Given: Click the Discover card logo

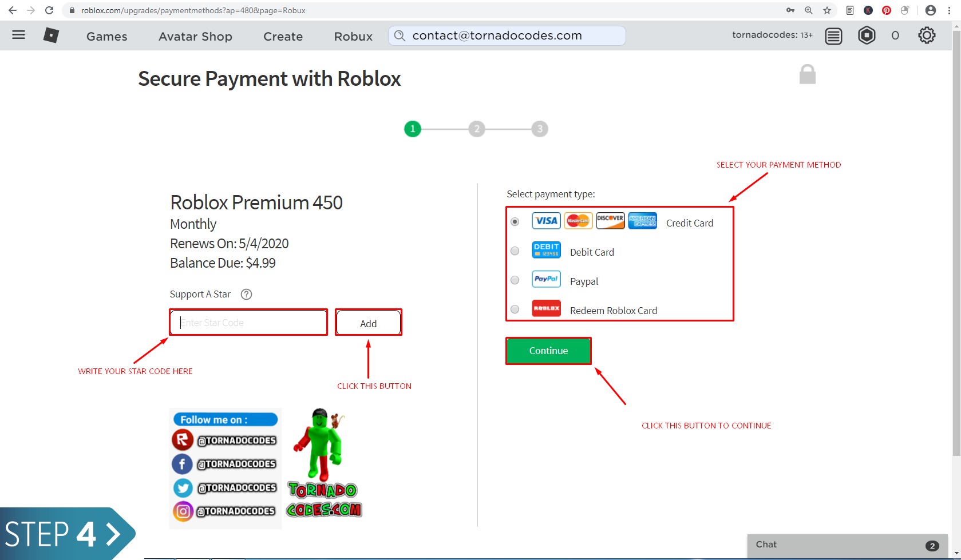Looking at the screenshot, I should tap(610, 221).
